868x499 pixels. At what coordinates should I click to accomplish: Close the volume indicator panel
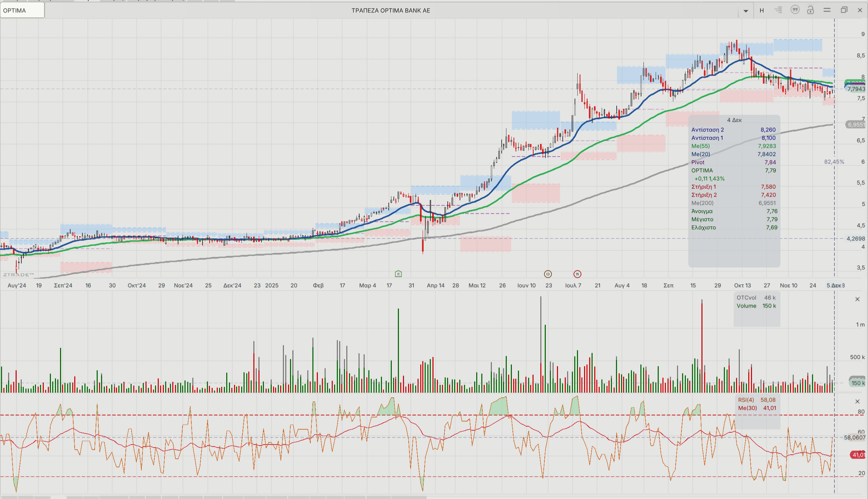click(857, 299)
